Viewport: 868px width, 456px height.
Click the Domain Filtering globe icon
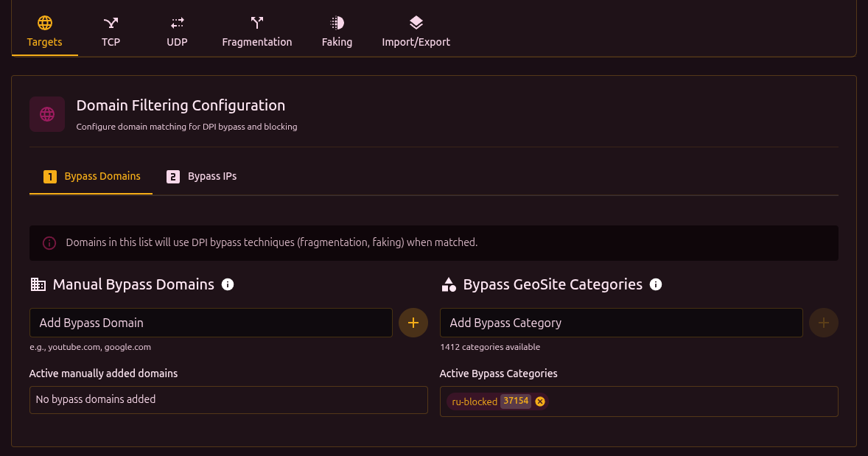(47, 114)
